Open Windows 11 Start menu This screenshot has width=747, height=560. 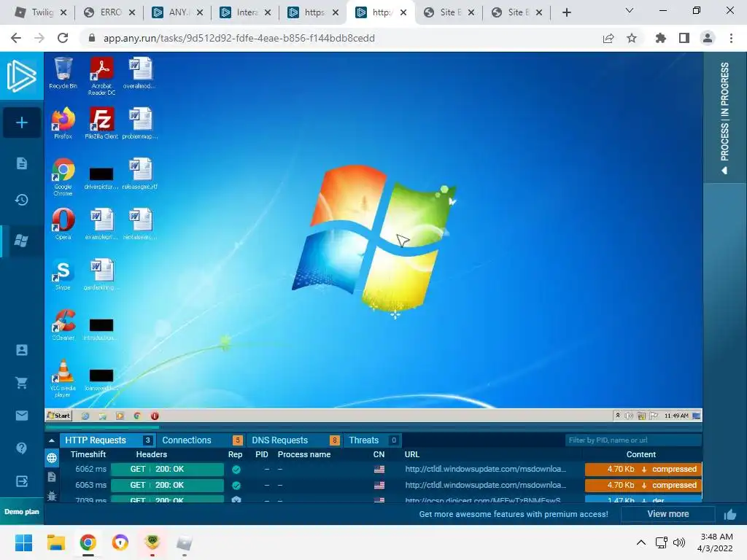click(x=23, y=542)
